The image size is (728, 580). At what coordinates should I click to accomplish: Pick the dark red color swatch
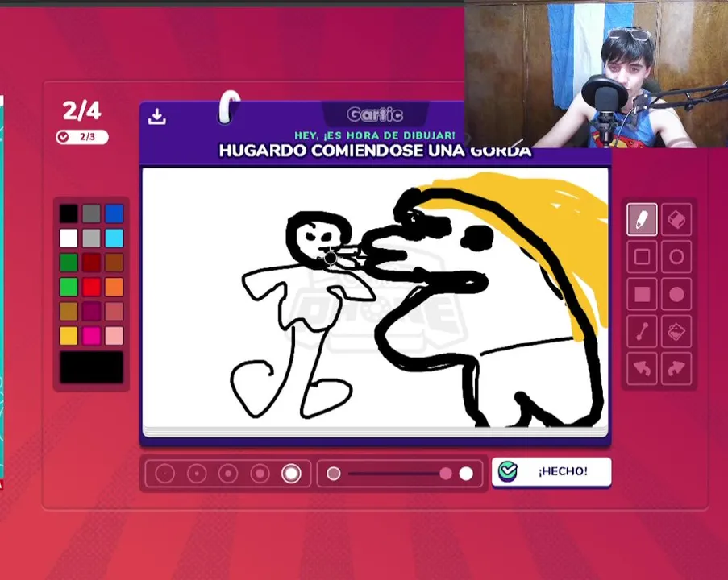tap(91, 263)
